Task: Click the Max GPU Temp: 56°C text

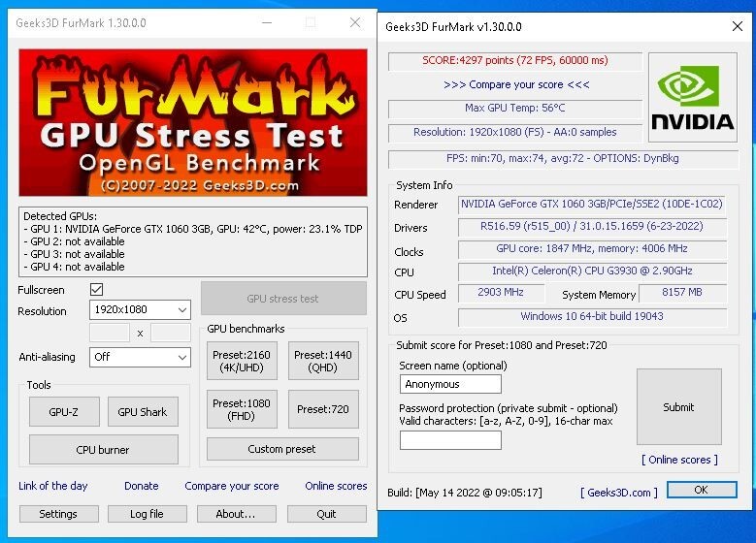Action: [x=515, y=108]
